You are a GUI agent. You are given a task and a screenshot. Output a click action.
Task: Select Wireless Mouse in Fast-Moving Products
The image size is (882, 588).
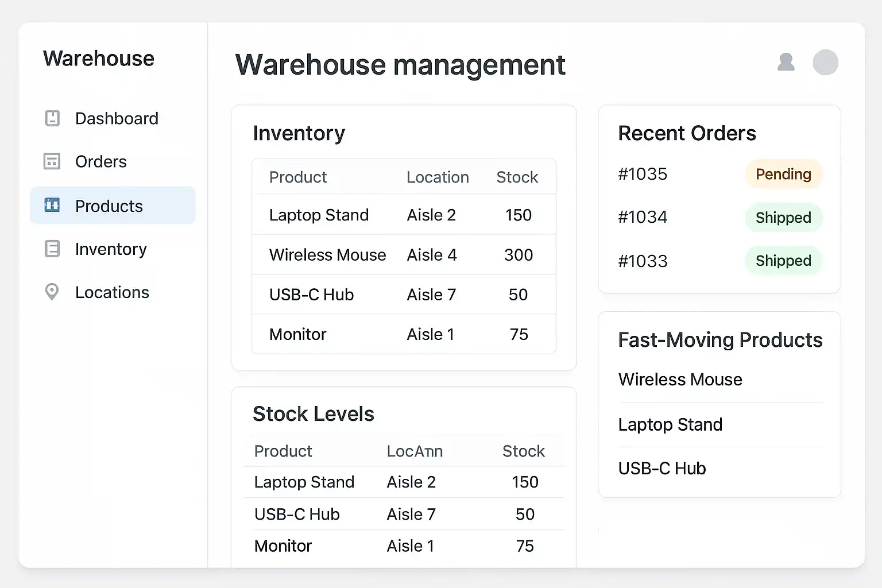(x=680, y=380)
